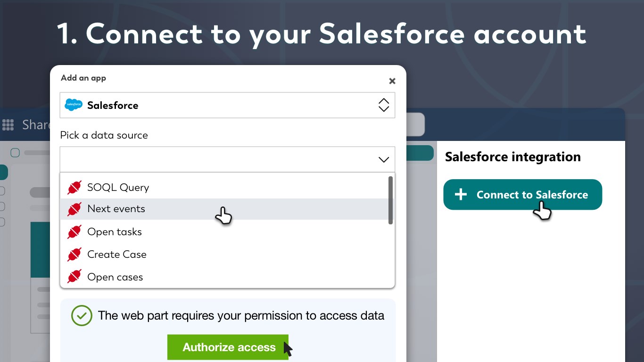Choose SOQL Query from the list

(x=118, y=188)
